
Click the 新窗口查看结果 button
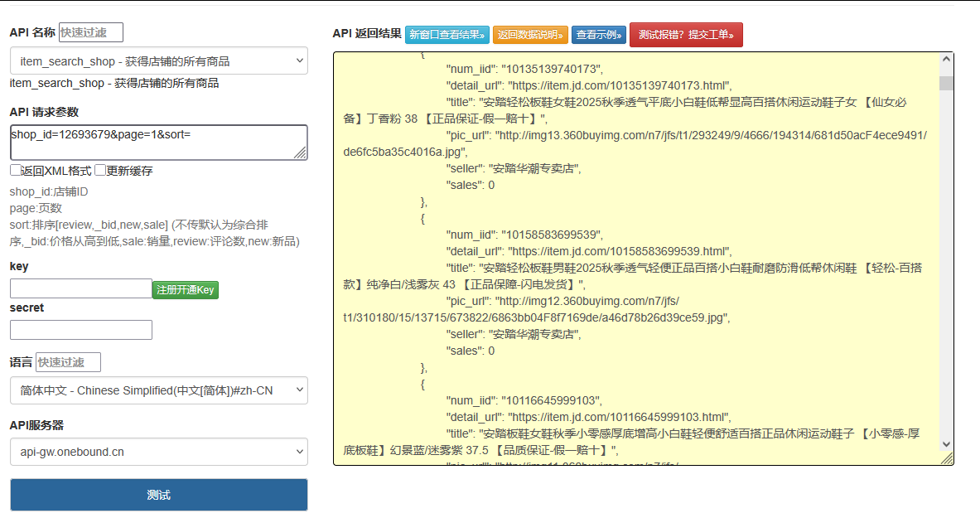(447, 35)
